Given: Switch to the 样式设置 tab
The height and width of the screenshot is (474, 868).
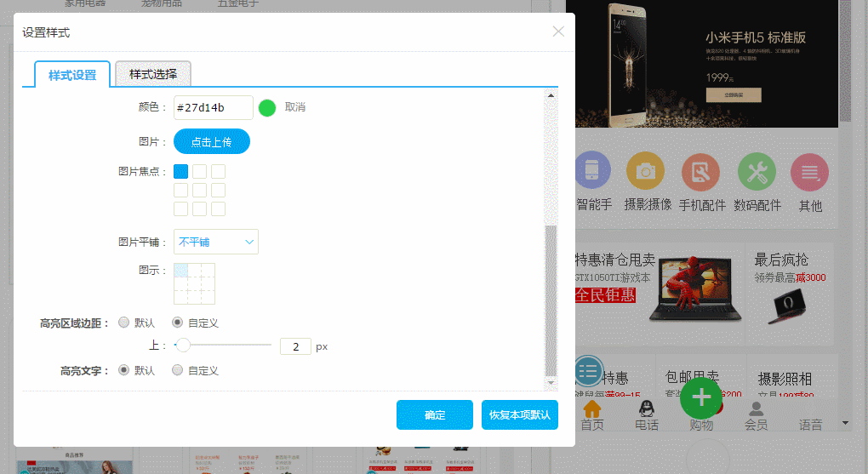Looking at the screenshot, I should tap(72, 75).
